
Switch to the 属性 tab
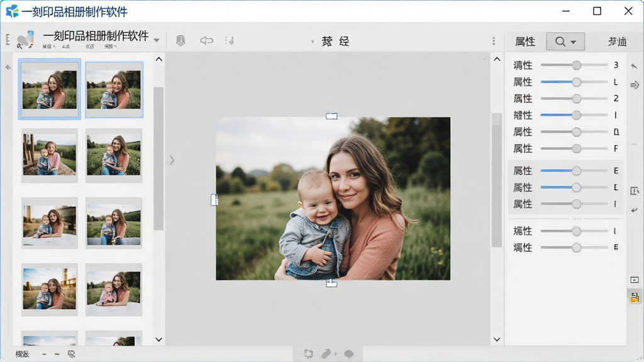point(525,41)
